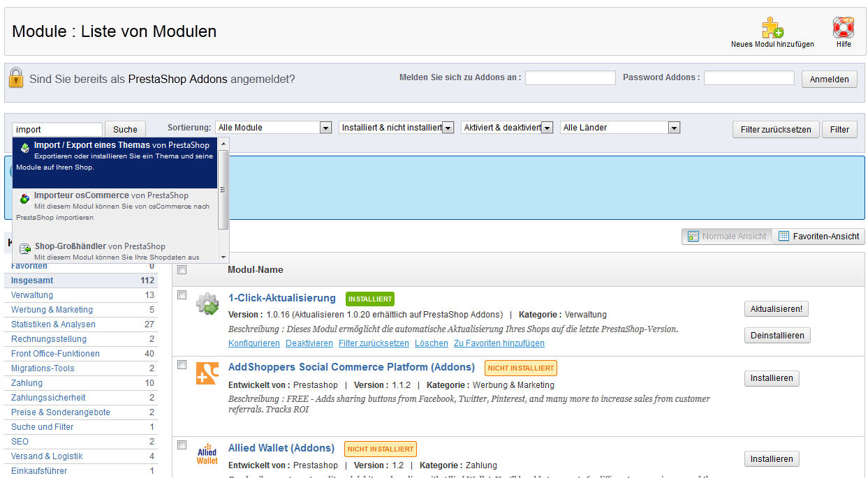Open the Alle Module sorting dropdown
Image resolution: width=868 pixels, height=478 pixels.
pyautogui.click(x=274, y=128)
